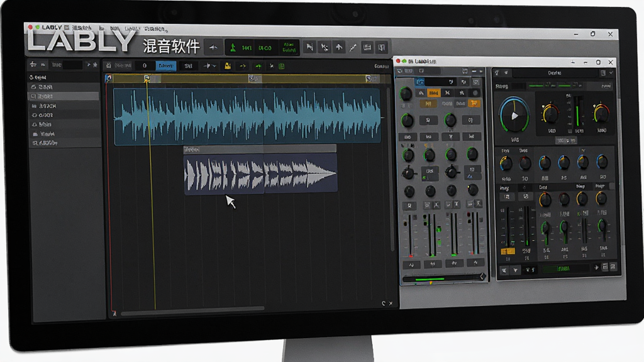Click the waveform button left of transport display
Image resolution: width=644 pixels, height=362 pixels.
[214, 48]
